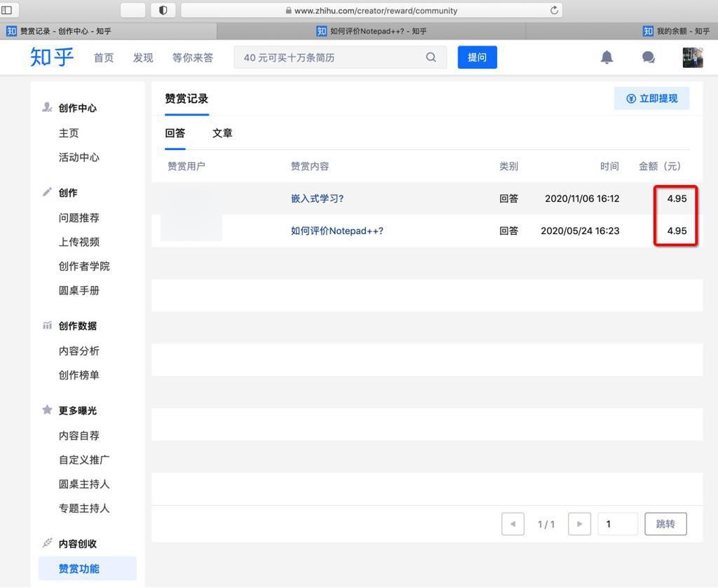Click the Zhihu logo
This screenshot has height=588, width=718.
[x=52, y=57]
